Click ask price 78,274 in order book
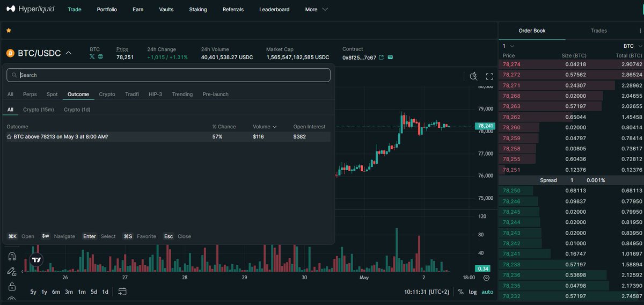 (x=511, y=64)
